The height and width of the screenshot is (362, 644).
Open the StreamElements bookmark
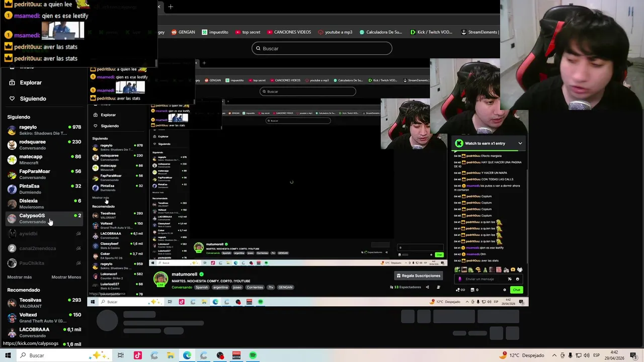click(x=480, y=32)
